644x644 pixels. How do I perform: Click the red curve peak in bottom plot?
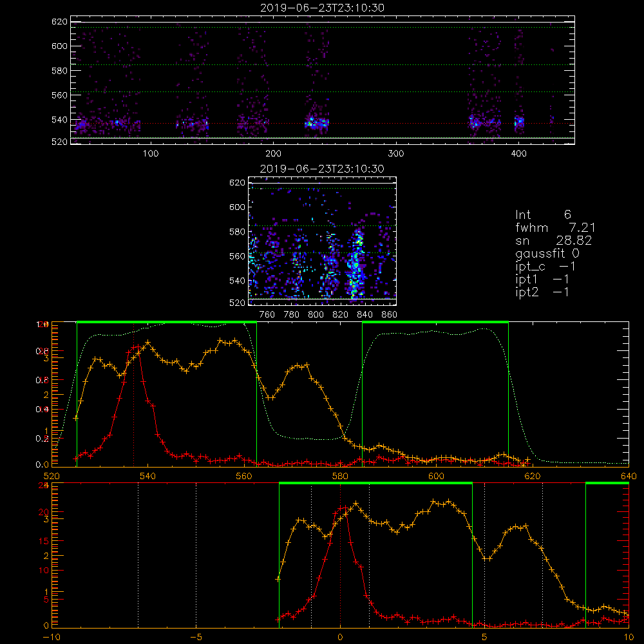pyautogui.click(x=342, y=509)
